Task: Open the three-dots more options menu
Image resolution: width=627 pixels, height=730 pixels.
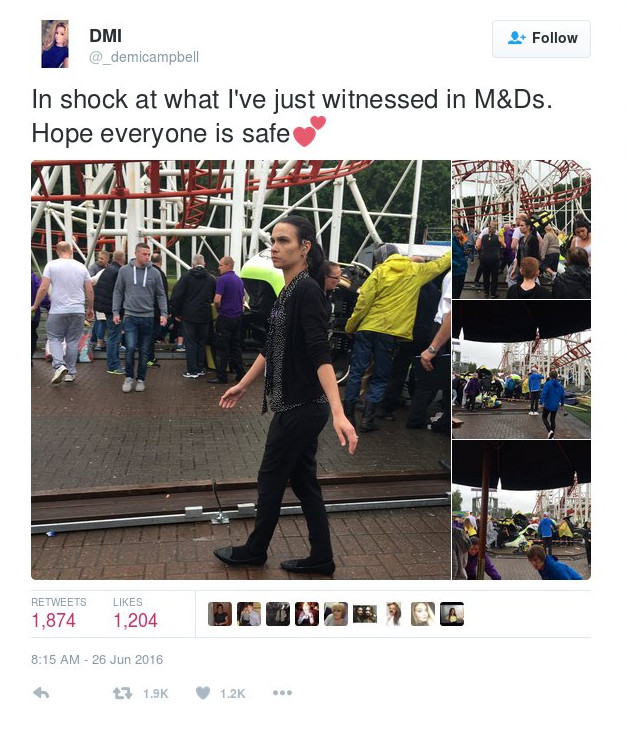Action: point(283,693)
